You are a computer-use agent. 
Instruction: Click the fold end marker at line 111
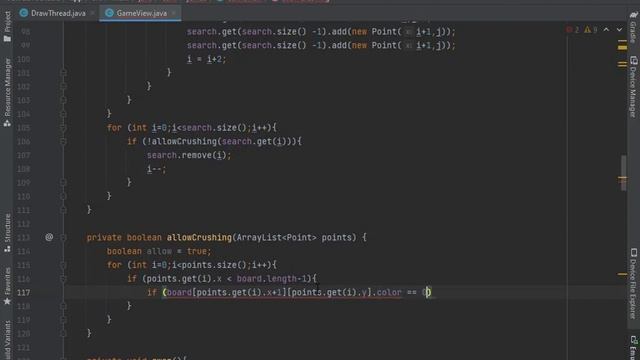coord(63,210)
